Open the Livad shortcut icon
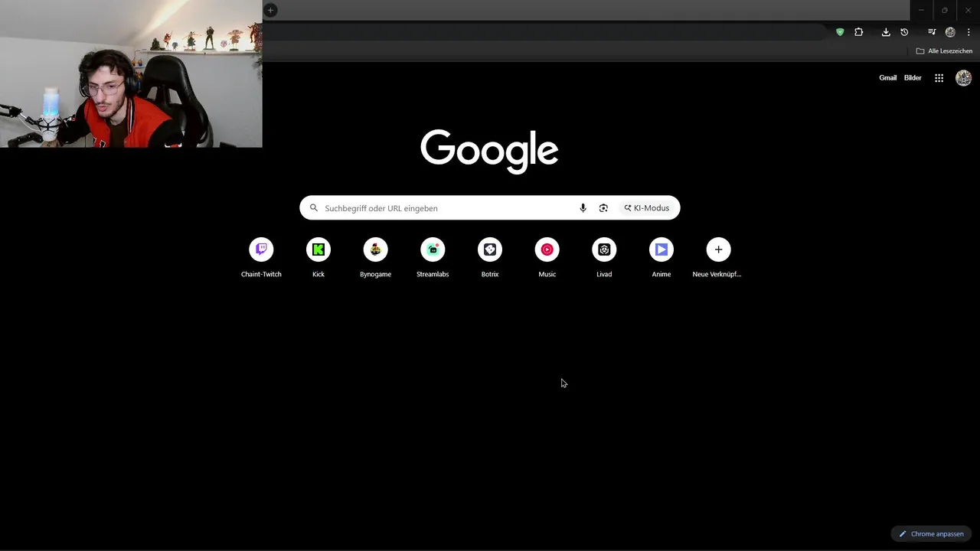Screen dimensions: 980x551 (x=604, y=249)
